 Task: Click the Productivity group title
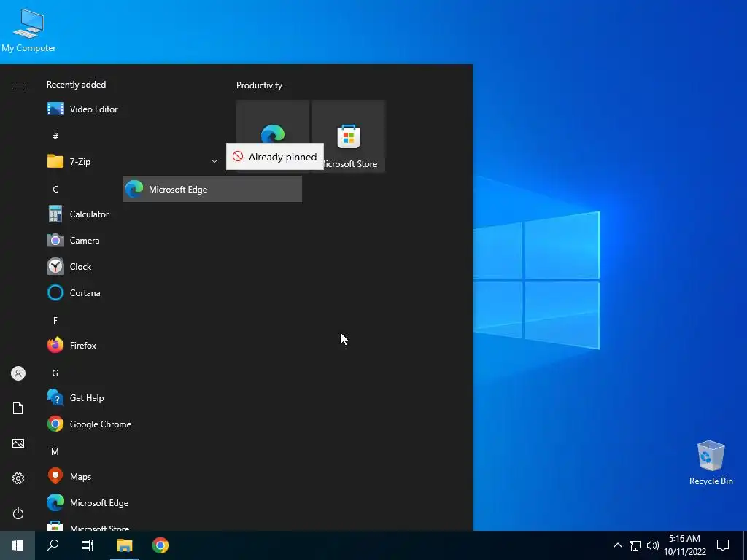point(259,85)
